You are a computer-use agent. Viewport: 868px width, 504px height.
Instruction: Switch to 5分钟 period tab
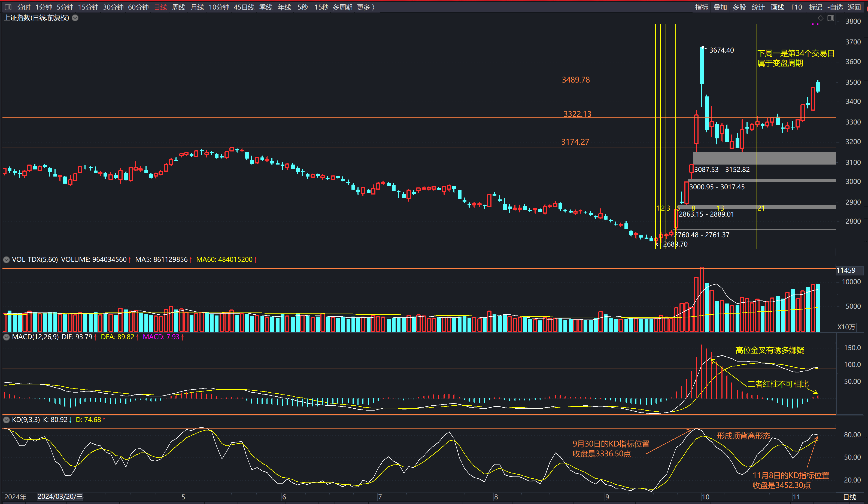(65, 7)
